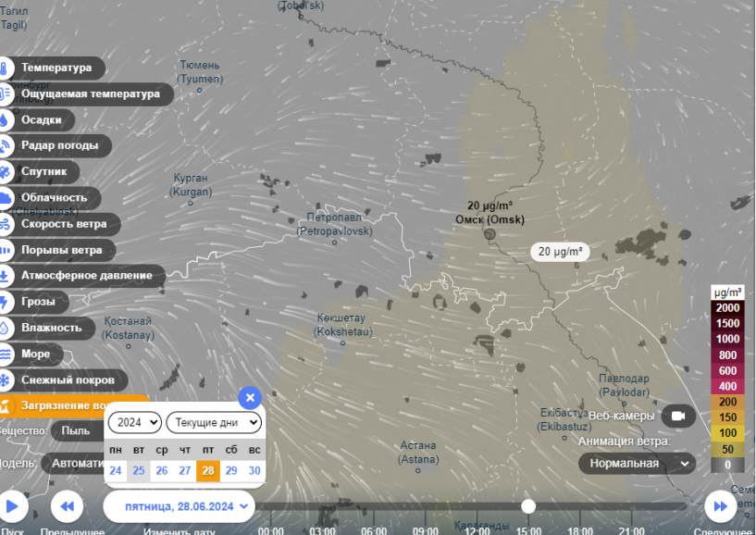Open the Нормальная wind animation dropdown
756x535 pixels.
[638, 464]
